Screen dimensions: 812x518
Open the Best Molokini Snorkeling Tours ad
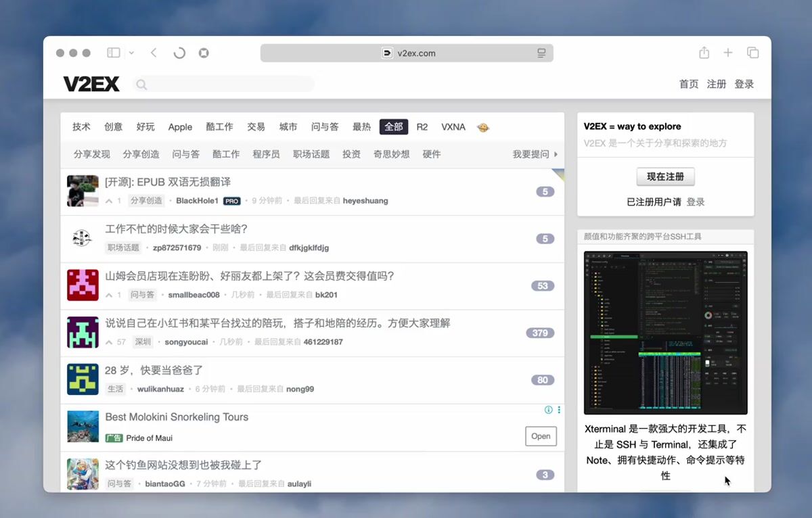click(x=177, y=417)
